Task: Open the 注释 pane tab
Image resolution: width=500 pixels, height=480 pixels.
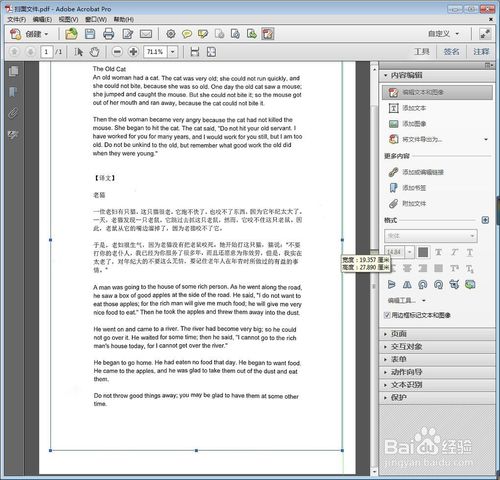Action: [x=481, y=51]
